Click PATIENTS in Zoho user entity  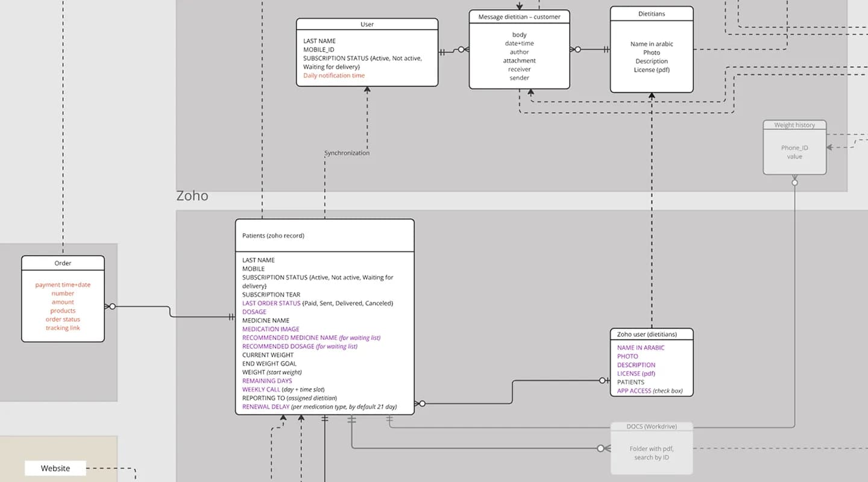click(x=631, y=382)
